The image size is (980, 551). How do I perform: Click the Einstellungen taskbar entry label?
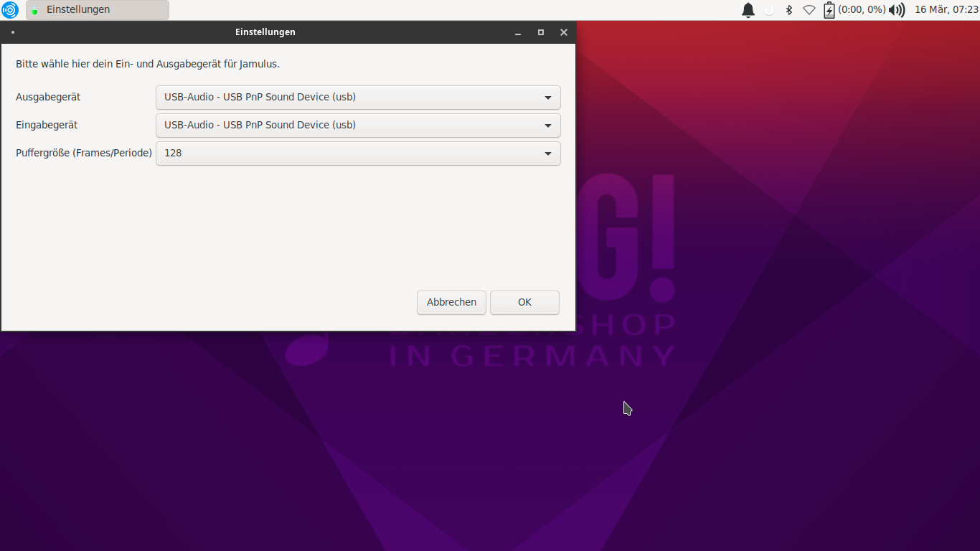(x=78, y=10)
